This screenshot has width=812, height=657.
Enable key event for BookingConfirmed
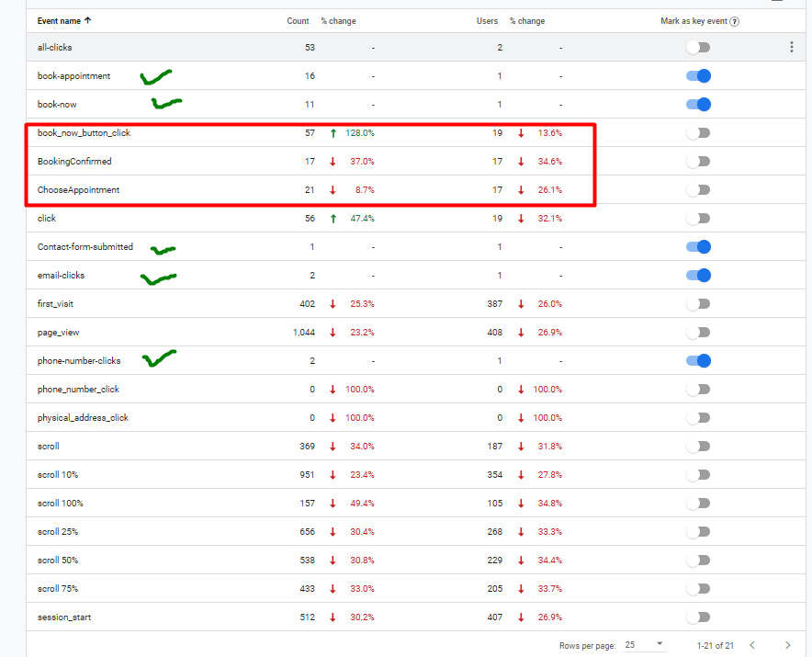click(698, 162)
